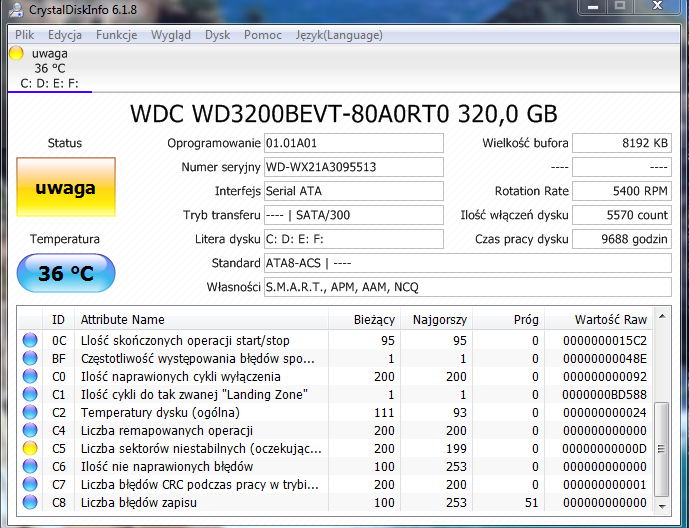This screenshot has width=689, height=528.
Task: Click the Własności features field
Action: (x=468, y=287)
